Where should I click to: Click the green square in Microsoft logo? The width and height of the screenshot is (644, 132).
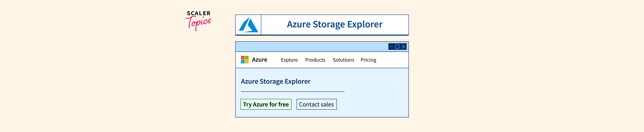coord(247,58)
